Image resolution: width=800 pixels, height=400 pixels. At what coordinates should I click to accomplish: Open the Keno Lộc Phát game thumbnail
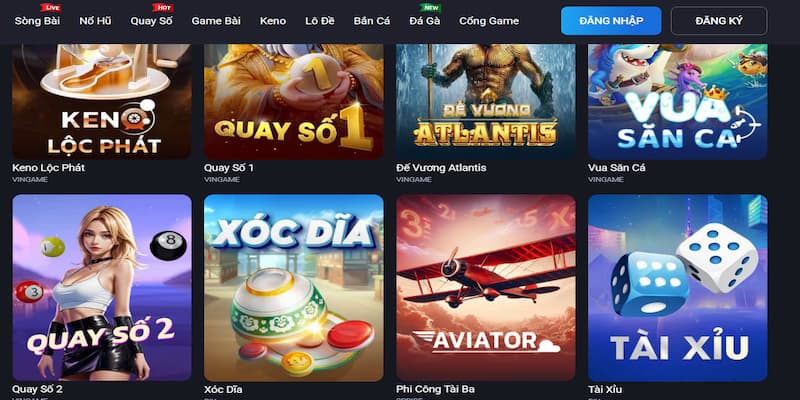[102, 102]
